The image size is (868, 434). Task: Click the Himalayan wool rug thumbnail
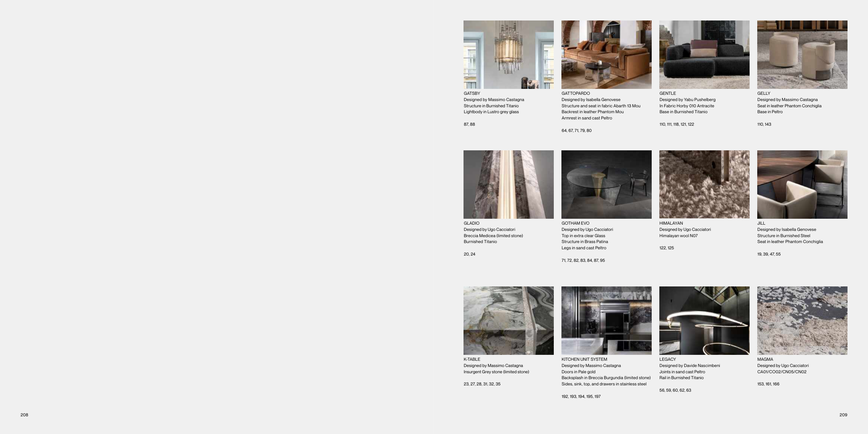(704, 184)
